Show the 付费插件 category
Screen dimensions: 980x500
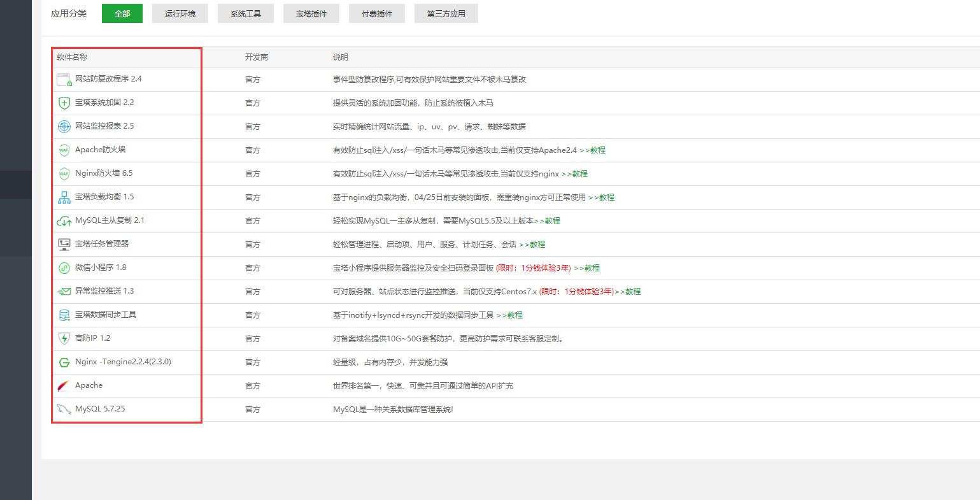pos(377,13)
